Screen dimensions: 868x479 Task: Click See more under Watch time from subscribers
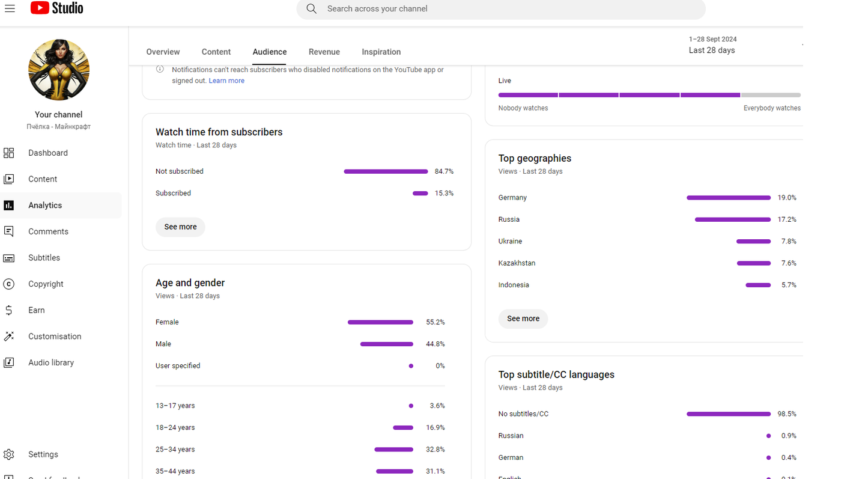(180, 227)
